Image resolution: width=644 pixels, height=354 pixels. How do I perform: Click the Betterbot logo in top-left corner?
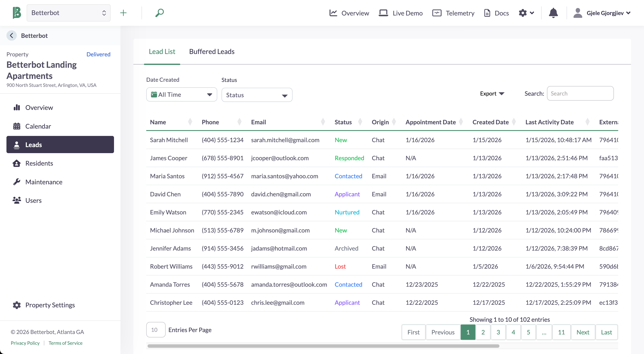point(17,13)
